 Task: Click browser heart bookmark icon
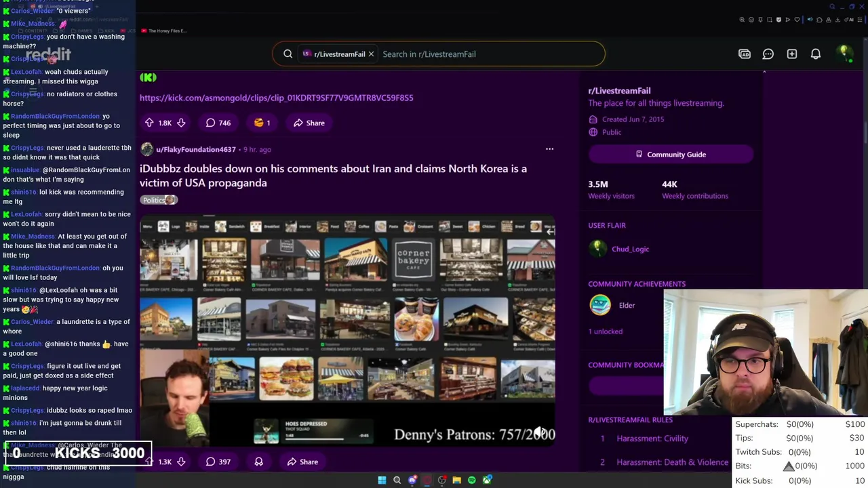(797, 20)
